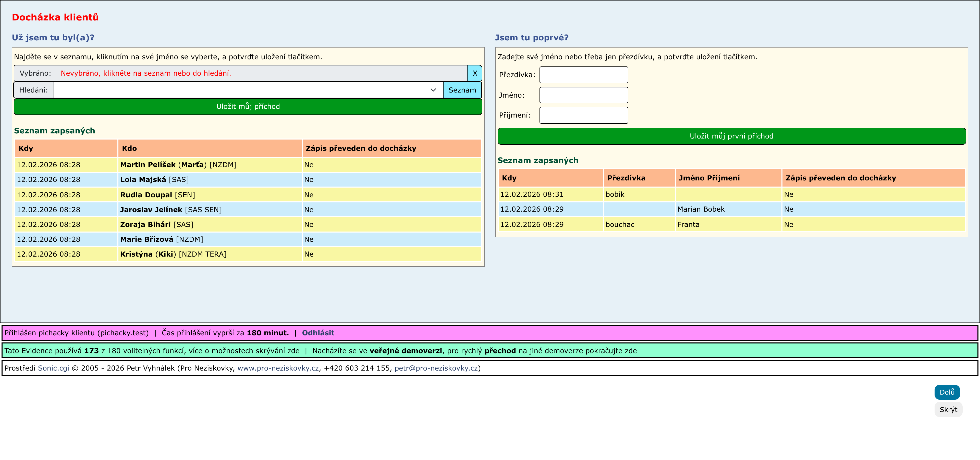Click the Seznam button
This screenshot has height=460, width=980.
coord(462,90)
